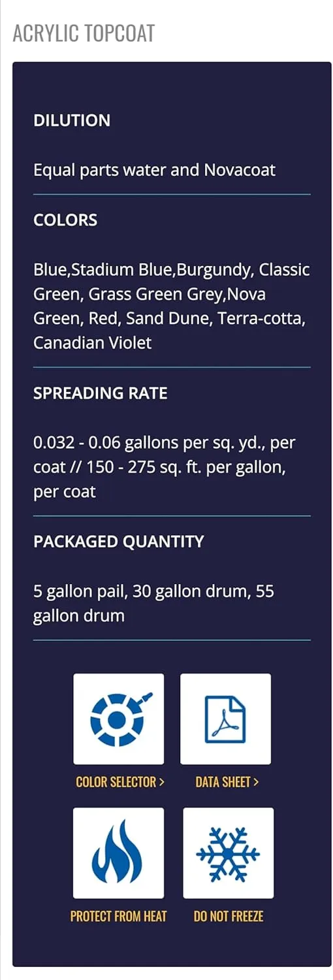Screen dimensions: 333x980
Task: Open the color selector wheel icon
Action: [118, 719]
